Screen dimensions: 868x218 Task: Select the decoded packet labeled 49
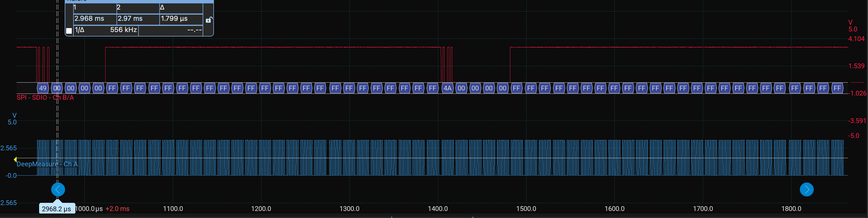click(43, 88)
